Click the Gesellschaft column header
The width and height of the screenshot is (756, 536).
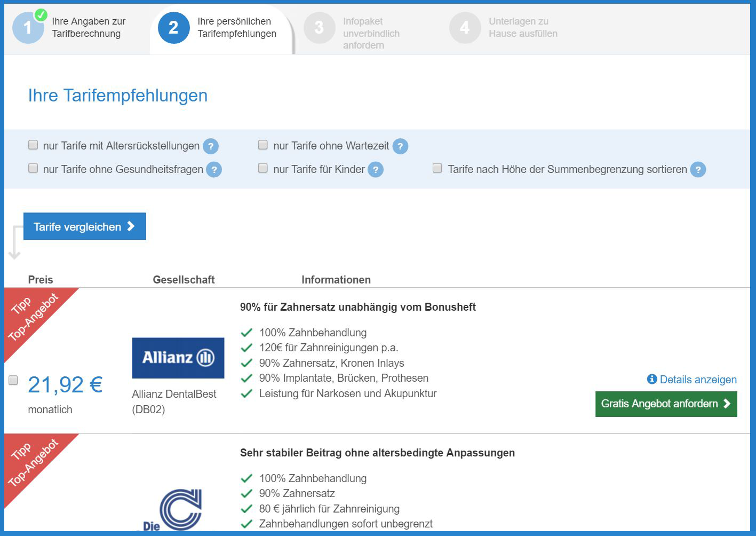click(184, 280)
